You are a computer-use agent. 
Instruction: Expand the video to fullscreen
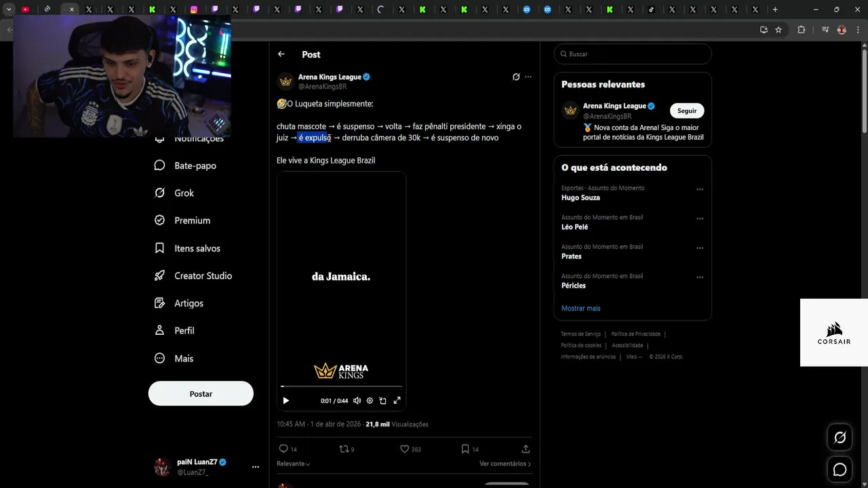[x=397, y=401]
